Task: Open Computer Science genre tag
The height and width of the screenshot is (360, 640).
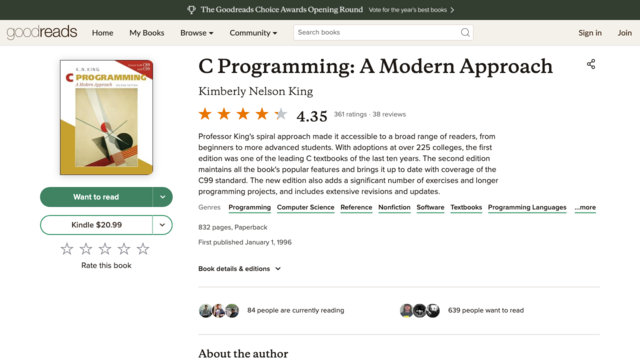Action: [305, 207]
